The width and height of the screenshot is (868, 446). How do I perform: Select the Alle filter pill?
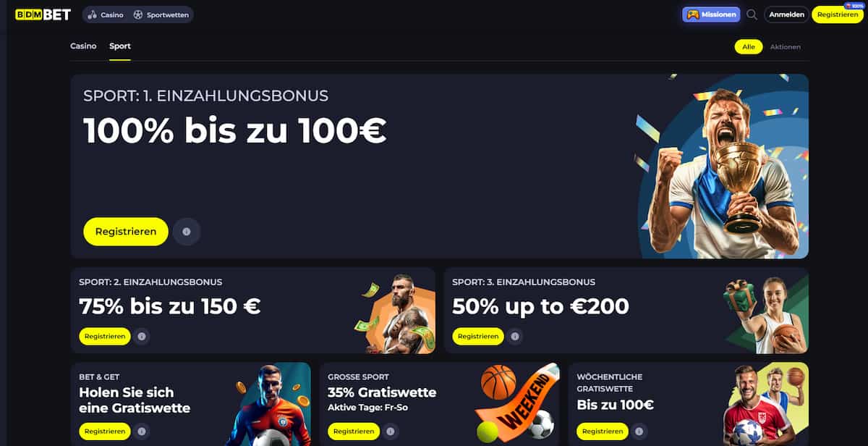(749, 46)
